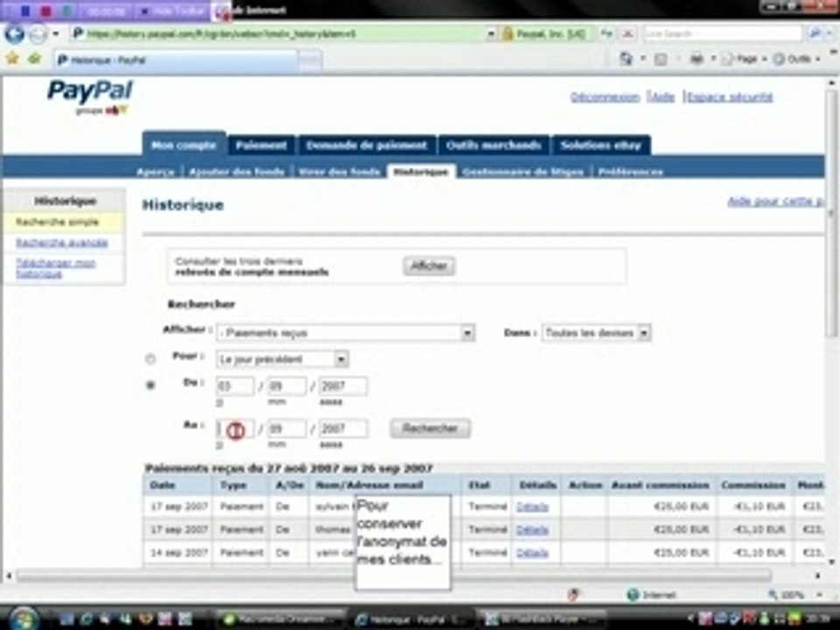Viewport: 840px width, 630px height.
Task: Click the Du day input field
Action: coord(234,386)
